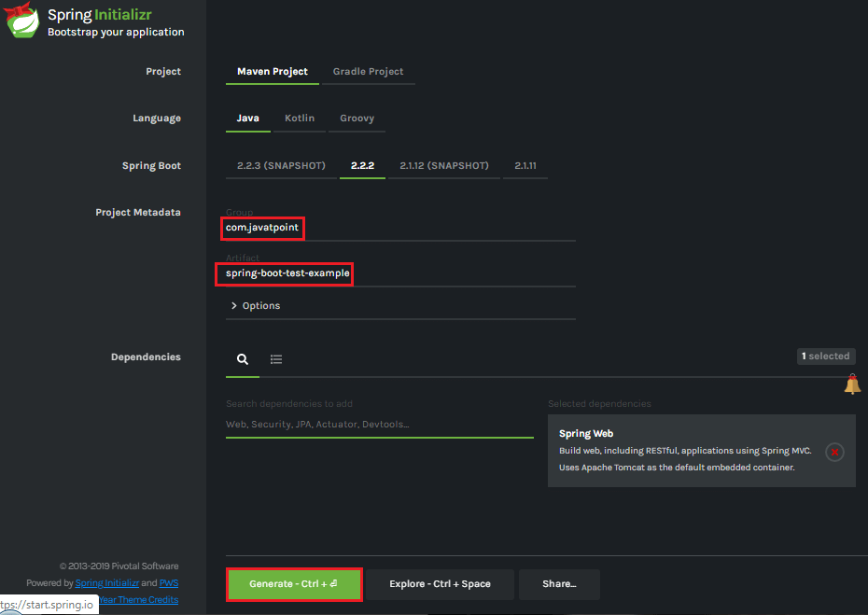Select Spring Boot version 2.1.11
Image resolution: width=868 pixels, height=615 pixels.
[x=525, y=165]
